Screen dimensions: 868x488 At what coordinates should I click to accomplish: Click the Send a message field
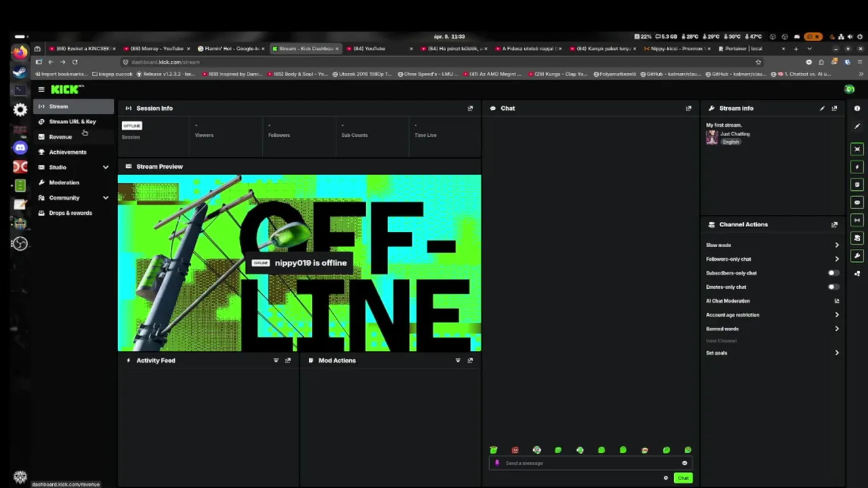[590, 464]
